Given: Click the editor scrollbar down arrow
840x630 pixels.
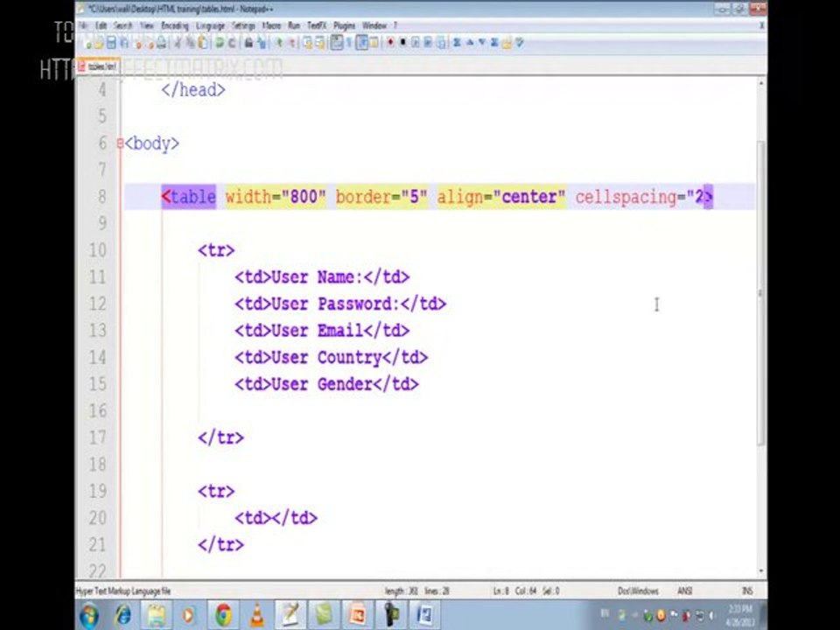Looking at the screenshot, I should point(760,571).
